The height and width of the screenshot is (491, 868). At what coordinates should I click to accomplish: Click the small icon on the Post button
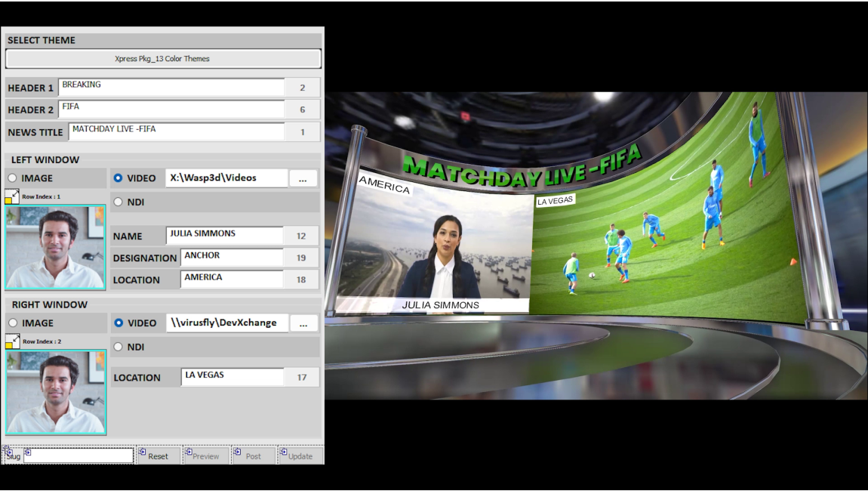[x=237, y=452]
